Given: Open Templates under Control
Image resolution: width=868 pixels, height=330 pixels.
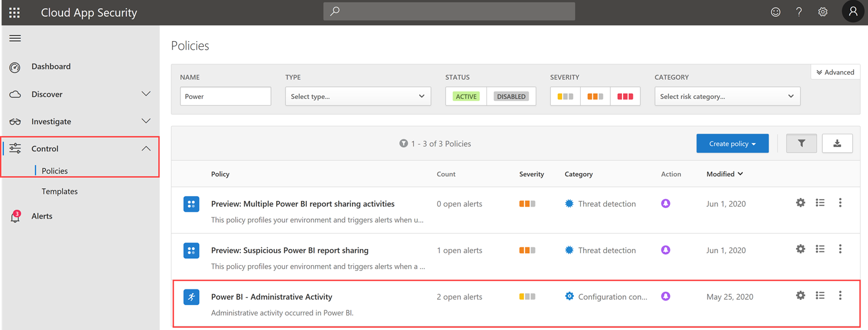Looking at the screenshot, I should coord(60,191).
